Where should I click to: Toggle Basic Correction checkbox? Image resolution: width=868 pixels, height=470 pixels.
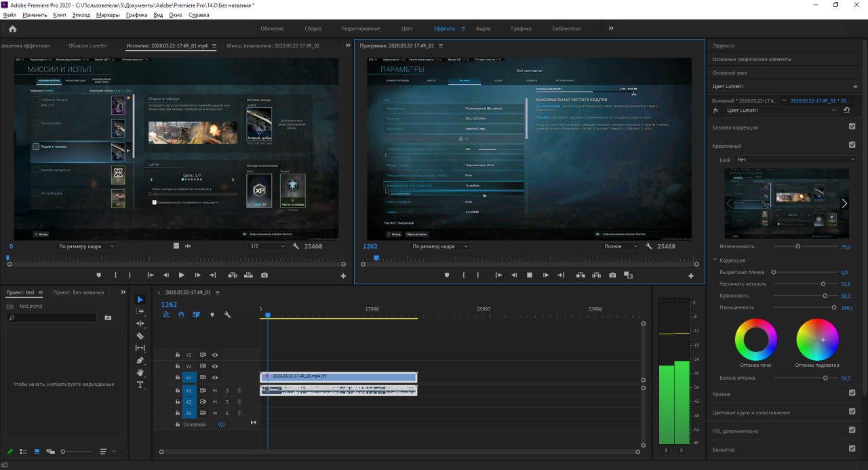(x=852, y=127)
